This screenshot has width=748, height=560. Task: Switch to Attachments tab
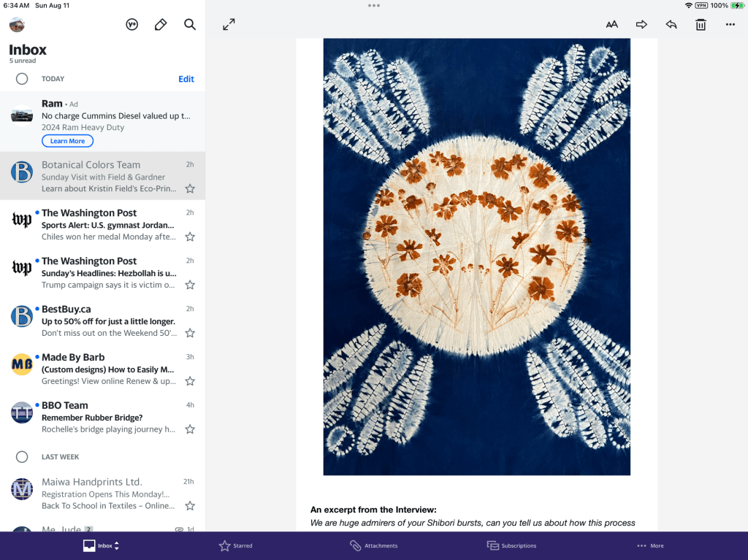(x=373, y=545)
